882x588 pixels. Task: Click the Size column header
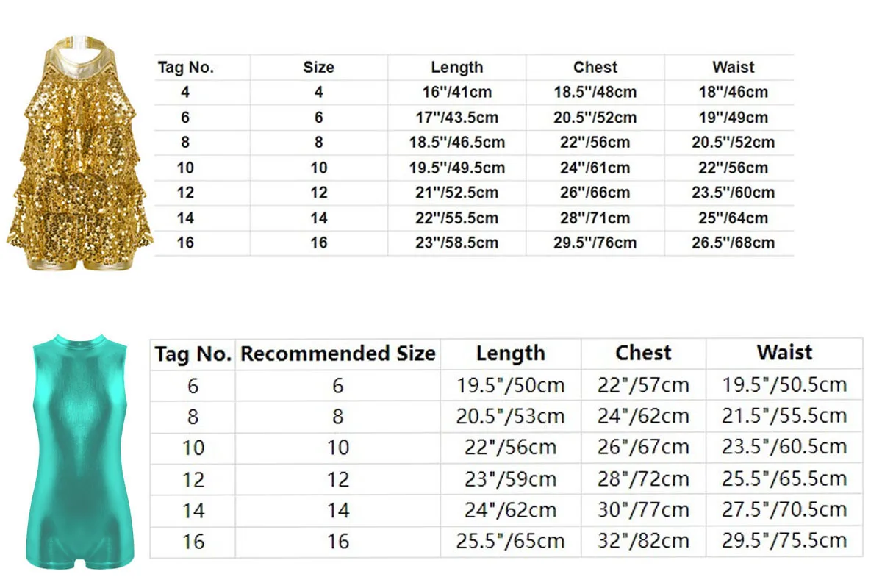(318, 68)
